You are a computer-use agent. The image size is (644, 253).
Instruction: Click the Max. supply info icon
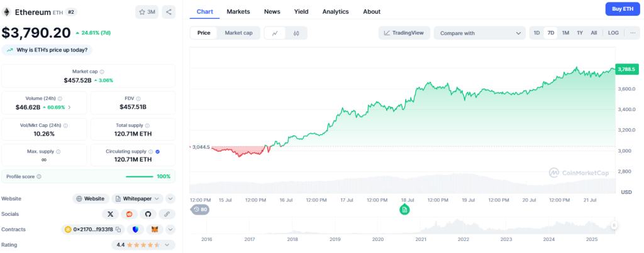tap(58, 151)
